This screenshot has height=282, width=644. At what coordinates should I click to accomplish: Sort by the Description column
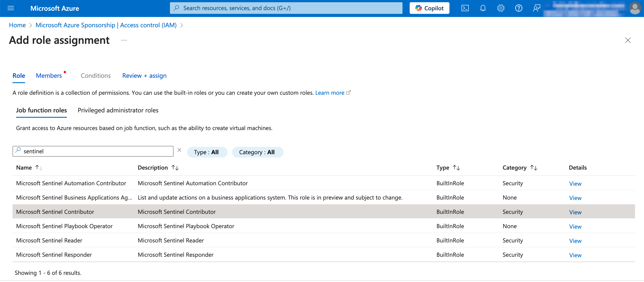pyautogui.click(x=158, y=168)
